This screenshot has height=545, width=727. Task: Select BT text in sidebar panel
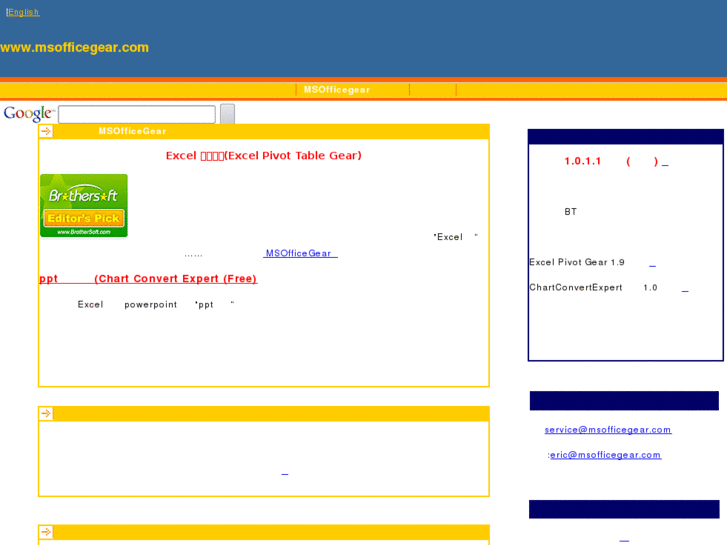(x=570, y=212)
